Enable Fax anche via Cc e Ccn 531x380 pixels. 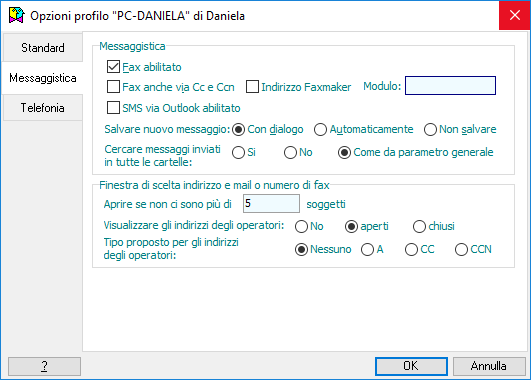point(113,87)
